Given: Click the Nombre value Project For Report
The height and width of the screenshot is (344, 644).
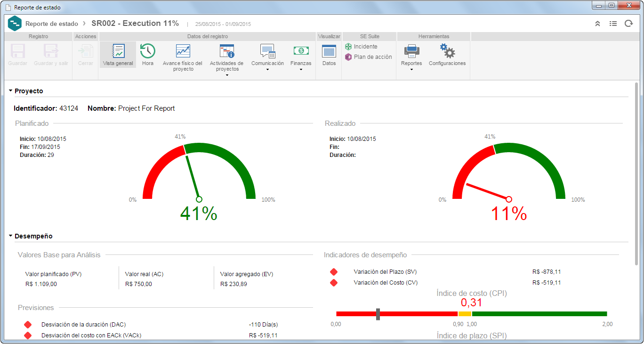Looking at the screenshot, I should [x=146, y=108].
